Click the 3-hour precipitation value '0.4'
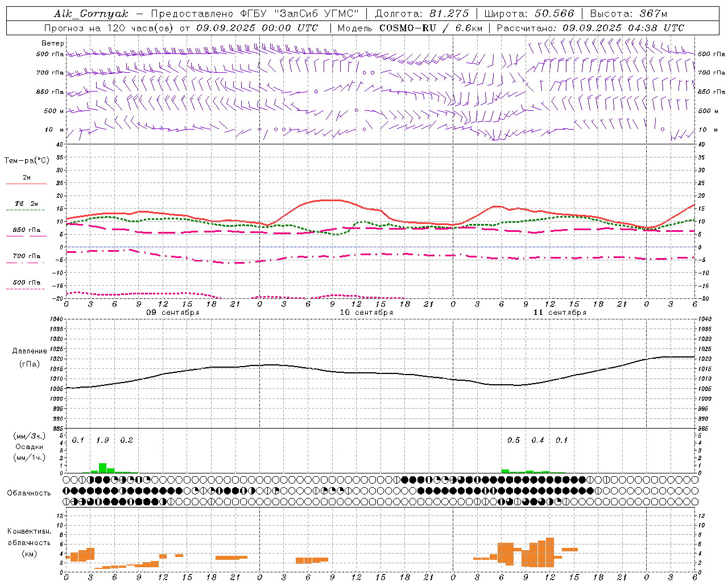Screen dimensions: 728x582 [x=537, y=440]
